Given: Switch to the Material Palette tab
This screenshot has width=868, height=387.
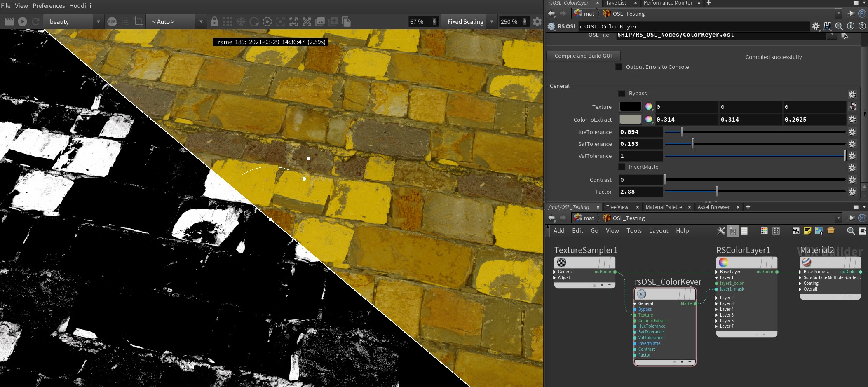Looking at the screenshot, I should pyautogui.click(x=664, y=207).
